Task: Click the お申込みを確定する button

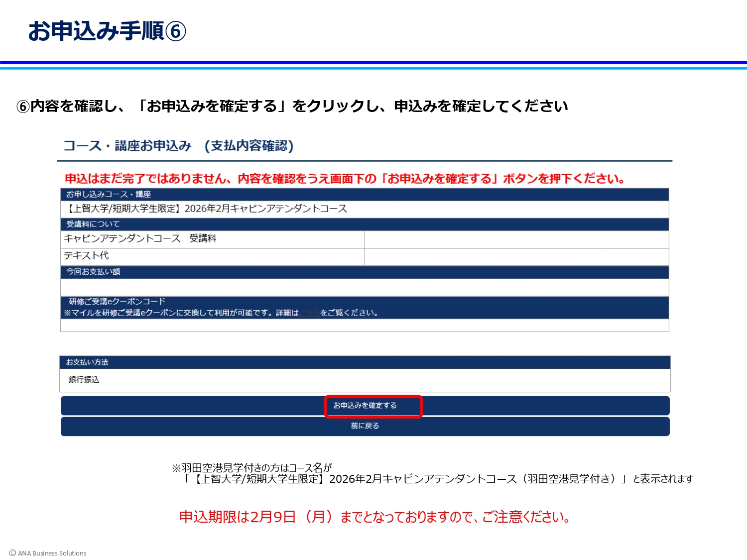Action: (365, 406)
